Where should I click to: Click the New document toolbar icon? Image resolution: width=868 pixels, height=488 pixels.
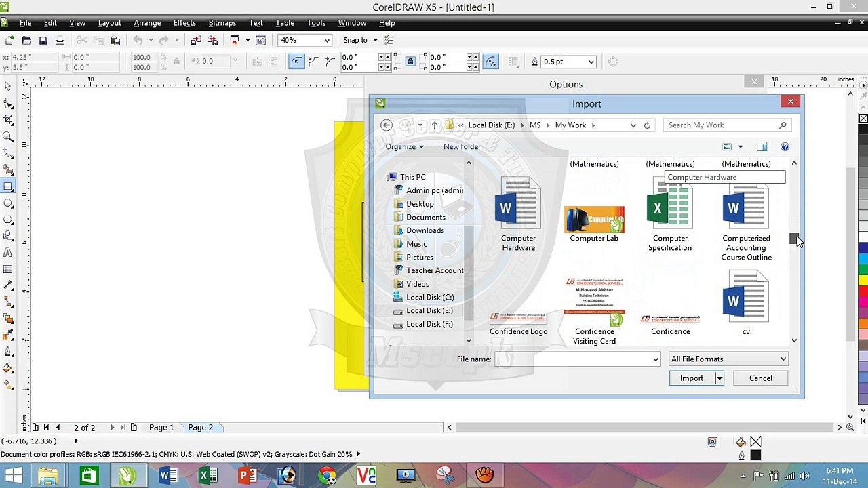(x=9, y=41)
